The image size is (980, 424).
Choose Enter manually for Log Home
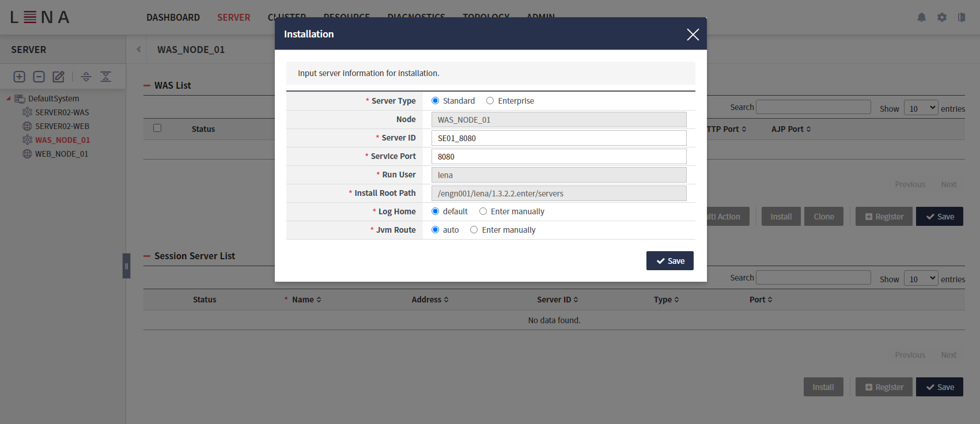tap(483, 211)
